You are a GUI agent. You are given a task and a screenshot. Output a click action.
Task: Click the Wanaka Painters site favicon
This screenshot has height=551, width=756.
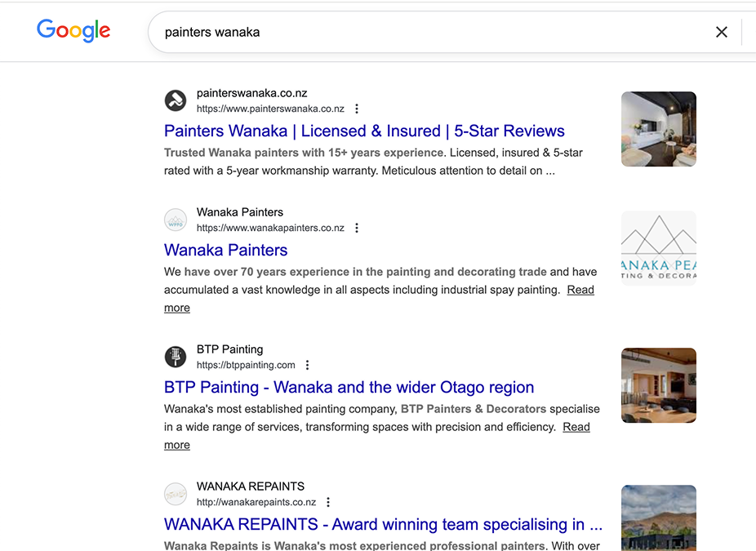coord(176,220)
